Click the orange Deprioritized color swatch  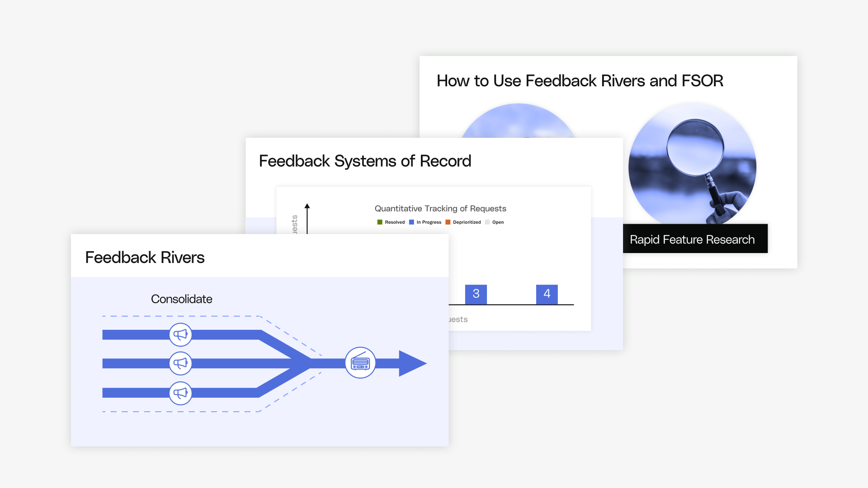pyautogui.click(x=447, y=222)
